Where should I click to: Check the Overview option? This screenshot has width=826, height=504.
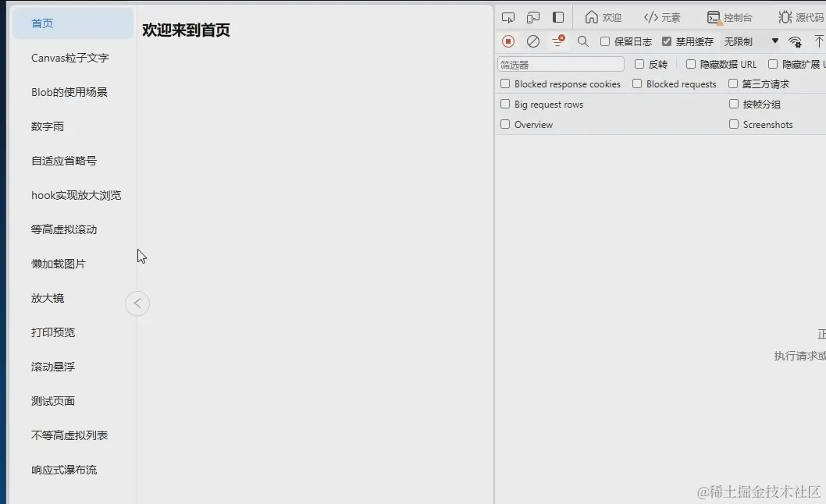[x=505, y=124]
